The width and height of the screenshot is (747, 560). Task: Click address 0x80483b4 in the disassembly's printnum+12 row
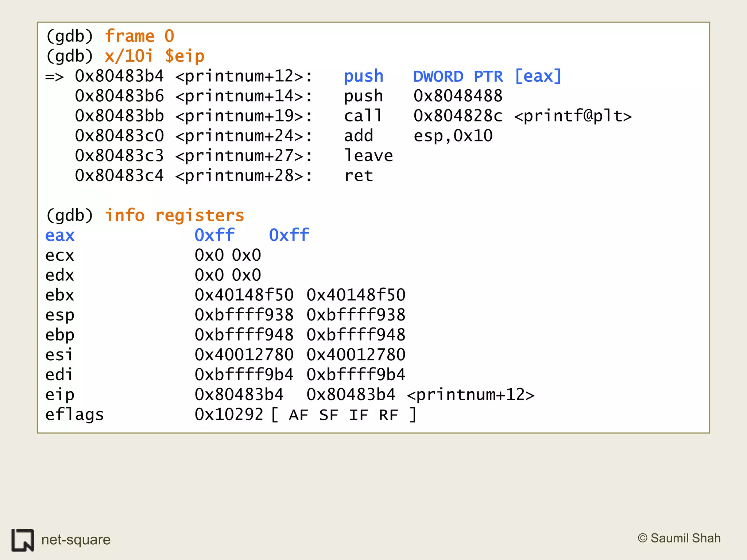[x=119, y=76]
